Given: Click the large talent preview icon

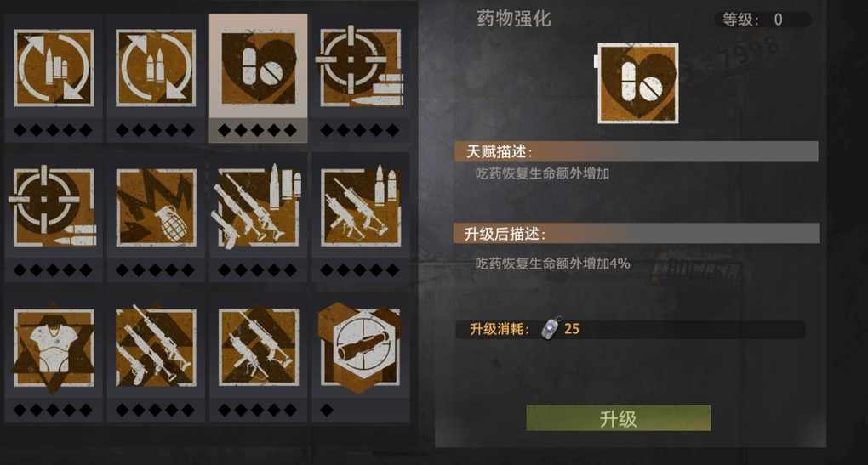Looking at the screenshot, I should pyautogui.click(x=637, y=83).
